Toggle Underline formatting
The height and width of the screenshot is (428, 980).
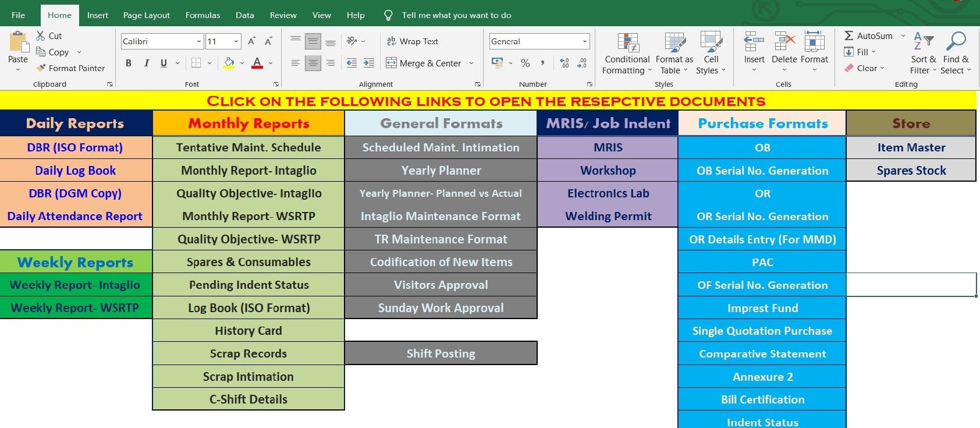(x=164, y=63)
